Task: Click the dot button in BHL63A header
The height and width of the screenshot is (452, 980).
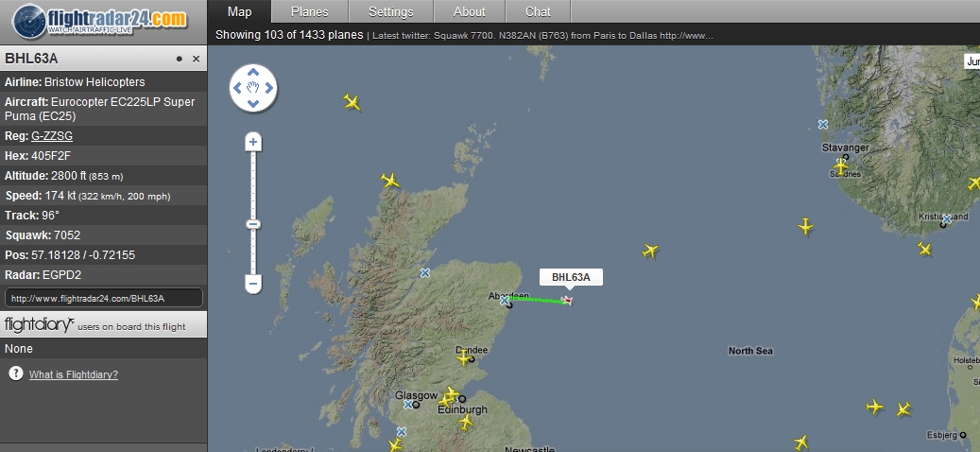Action: click(x=180, y=59)
